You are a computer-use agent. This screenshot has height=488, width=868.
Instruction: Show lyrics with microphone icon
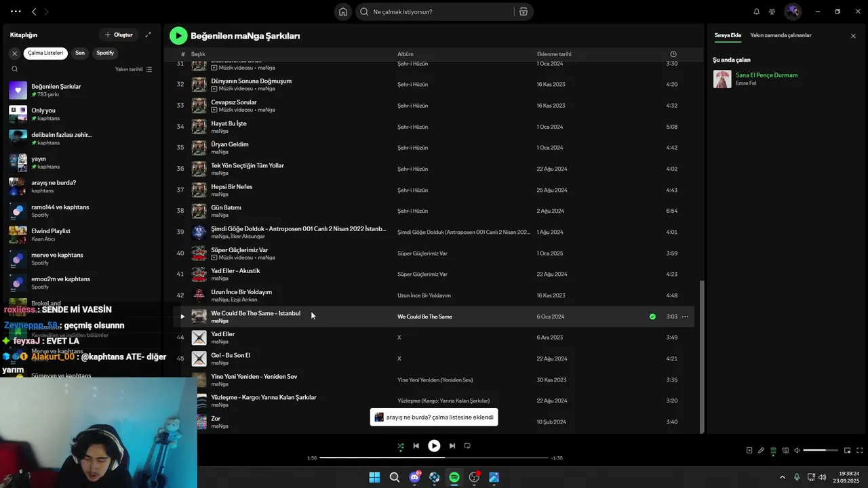[x=761, y=450]
